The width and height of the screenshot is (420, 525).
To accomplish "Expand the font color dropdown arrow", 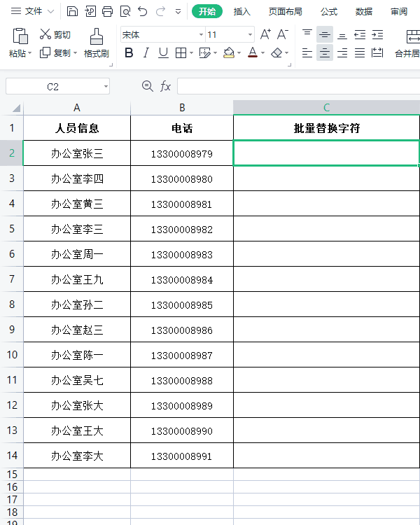I will coord(262,53).
